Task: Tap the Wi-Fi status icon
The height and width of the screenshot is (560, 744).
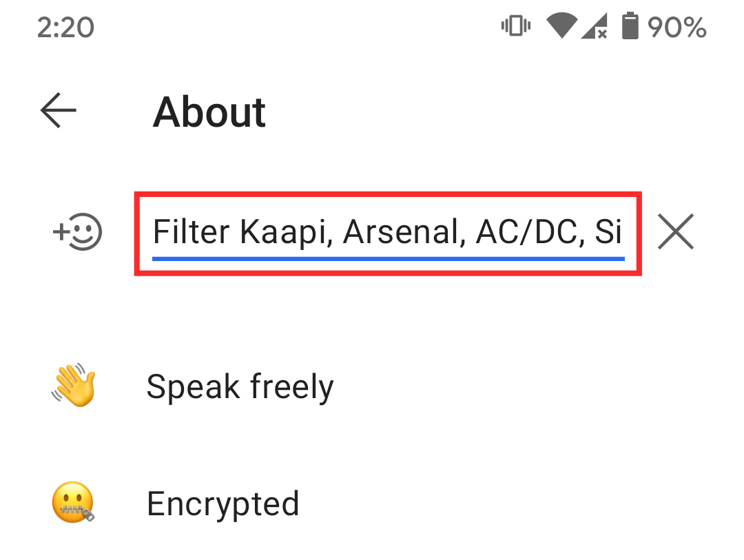Action: point(561,28)
